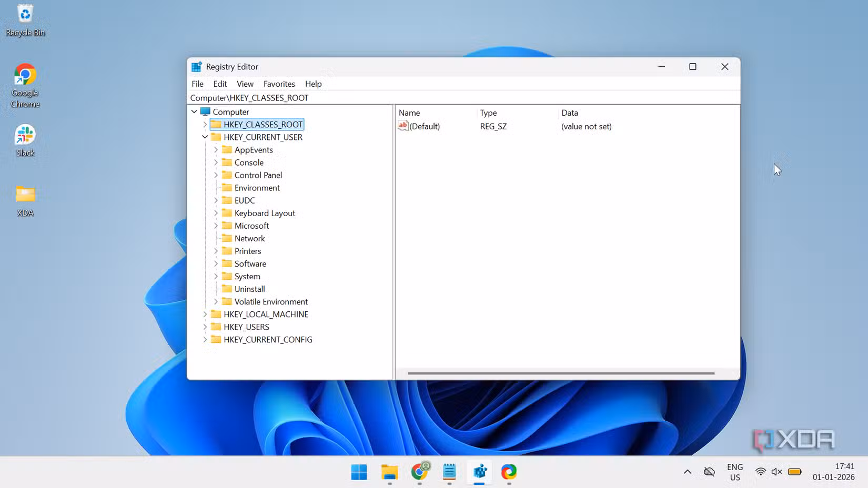Select the Control Panel key

coord(258,175)
